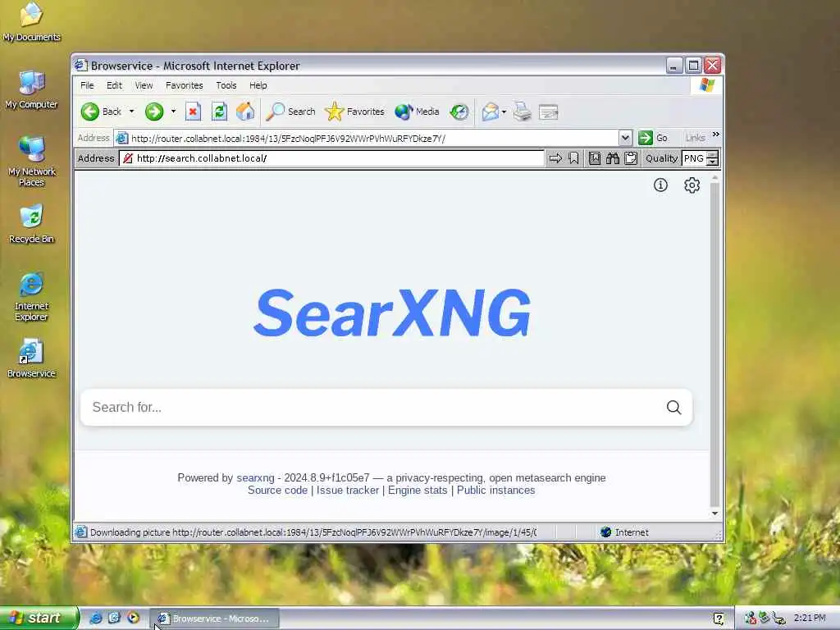Click the Go button
840x630 pixels.
click(653, 138)
